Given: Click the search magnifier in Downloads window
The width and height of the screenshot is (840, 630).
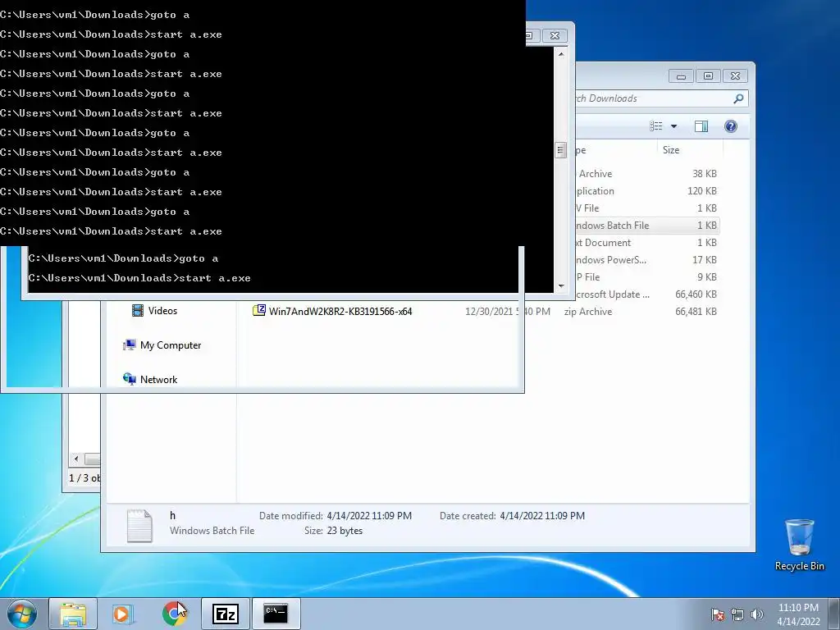Looking at the screenshot, I should (x=738, y=98).
